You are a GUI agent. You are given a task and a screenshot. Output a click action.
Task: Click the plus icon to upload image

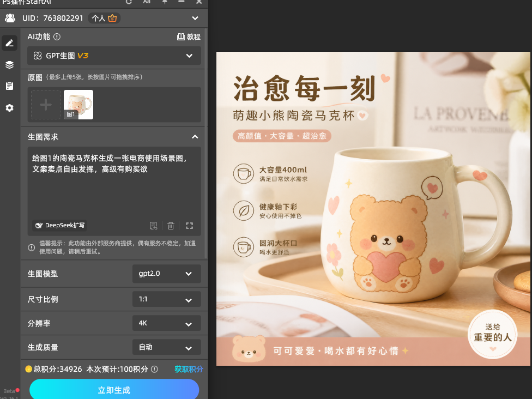[46, 105]
